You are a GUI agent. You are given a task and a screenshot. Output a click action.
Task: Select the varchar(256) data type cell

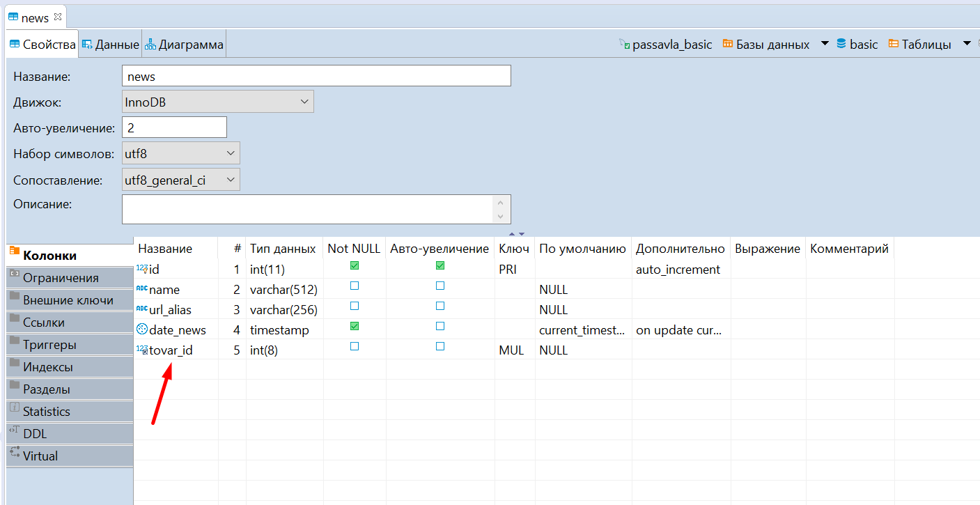coord(284,309)
